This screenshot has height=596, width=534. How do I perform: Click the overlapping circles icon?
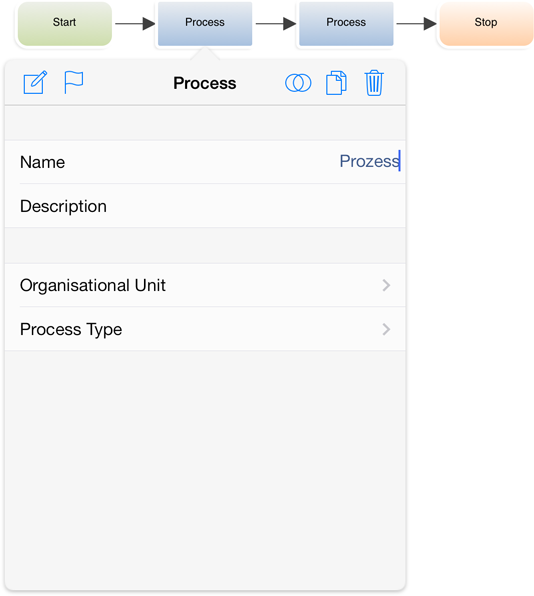pyautogui.click(x=298, y=83)
